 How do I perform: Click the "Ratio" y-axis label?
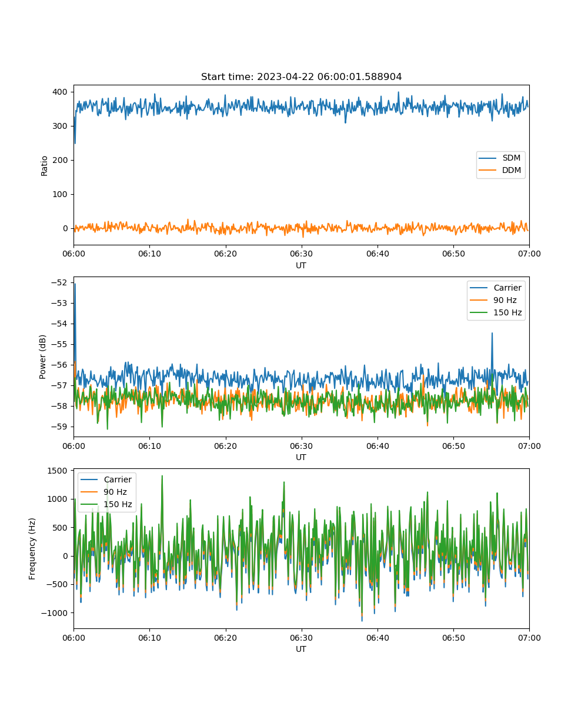click(45, 165)
